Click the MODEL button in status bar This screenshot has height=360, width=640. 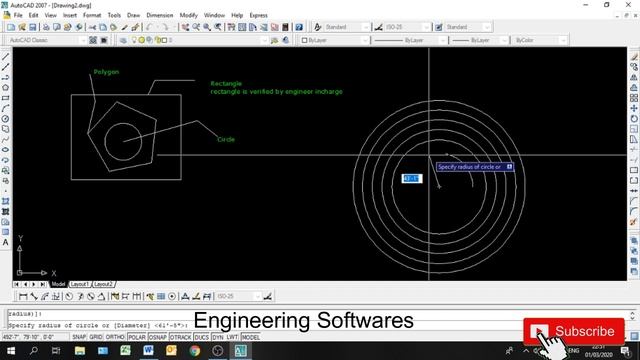coord(251,337)
